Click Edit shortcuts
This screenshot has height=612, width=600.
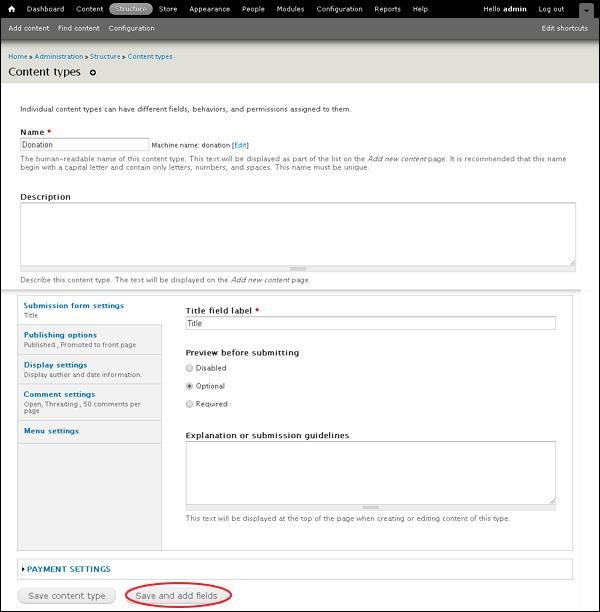tap(564, 28)
